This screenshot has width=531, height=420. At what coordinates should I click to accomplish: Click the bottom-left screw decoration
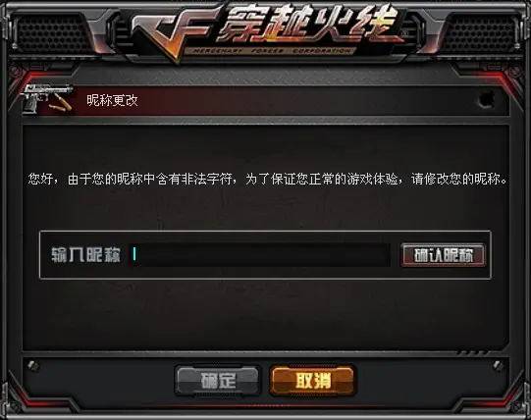[x=33, y=365]
